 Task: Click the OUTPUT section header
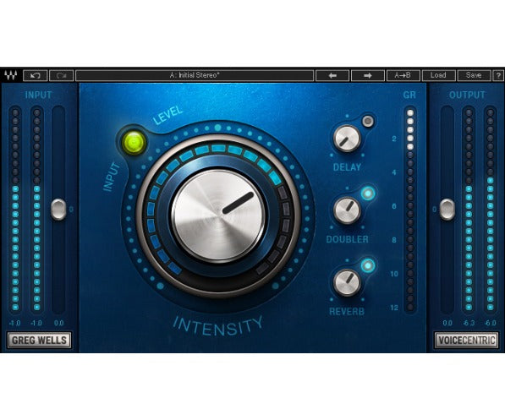coord(467,95)
